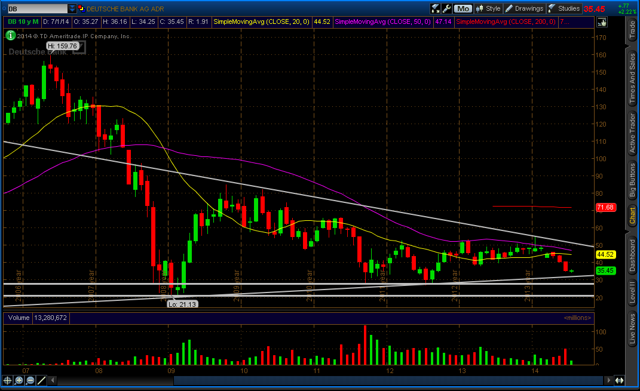Click the SimpleMovingAvg (CLOSE, 200, 0) label

[506, 22]
